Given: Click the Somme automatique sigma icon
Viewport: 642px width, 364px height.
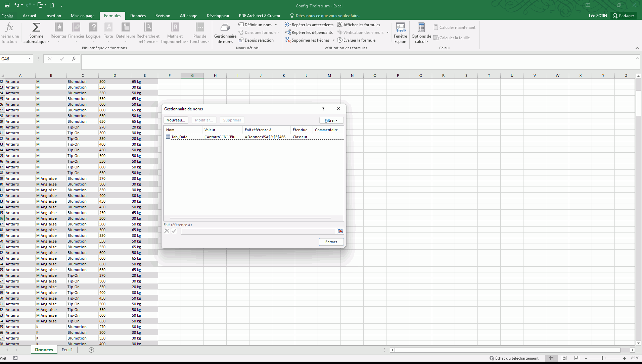Looking at the screenshot, I should pyautogui.click(x=36, y=28).
